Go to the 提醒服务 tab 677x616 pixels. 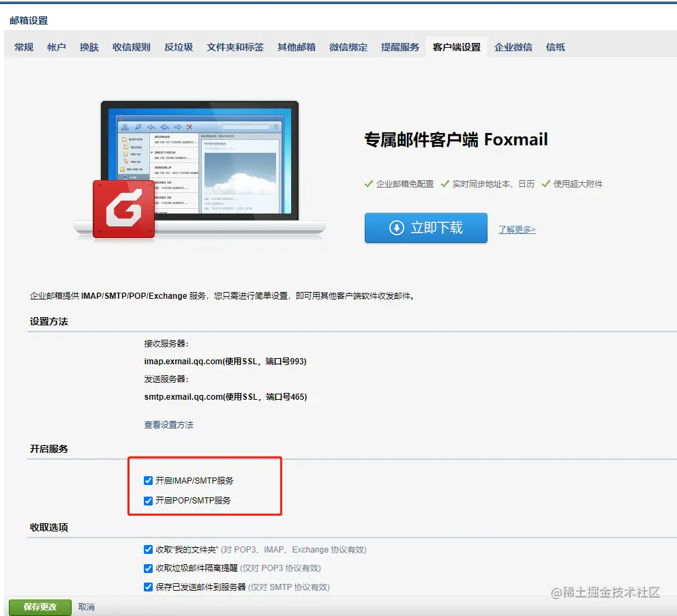[400, 47]
